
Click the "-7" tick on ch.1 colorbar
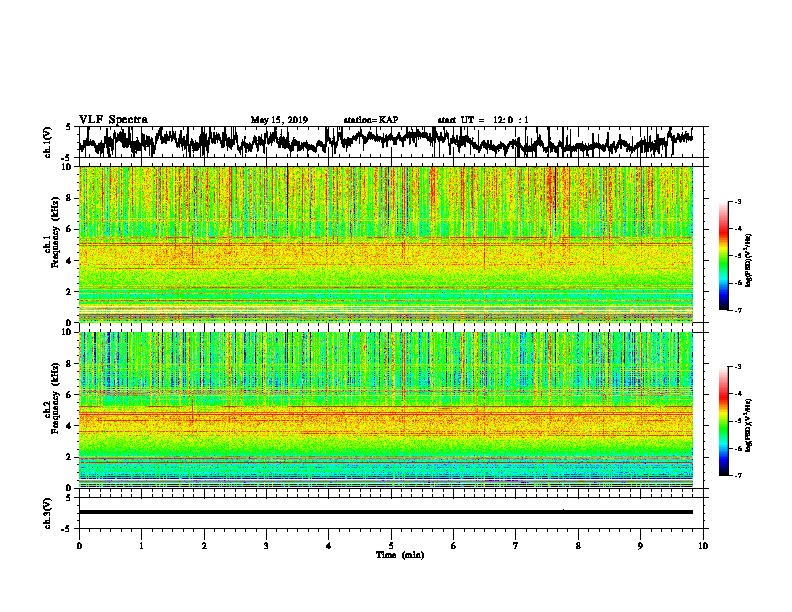(736, 310)
